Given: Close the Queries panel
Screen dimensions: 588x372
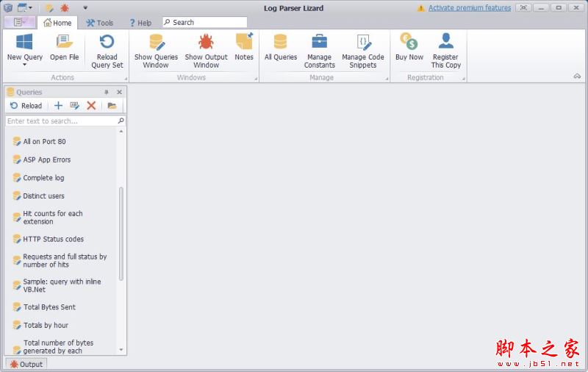Looking at the screenshot, I should 119,92.
